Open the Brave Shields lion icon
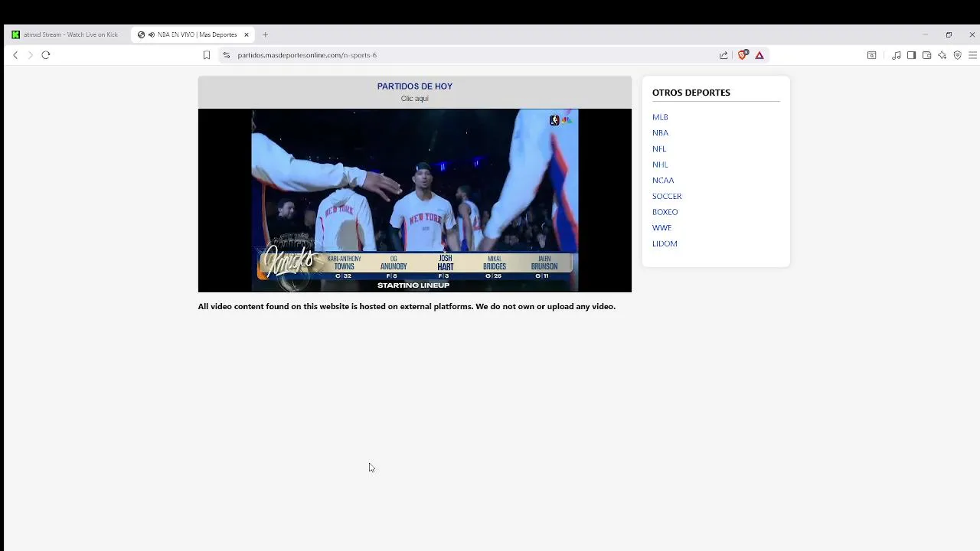 (742, 55)
